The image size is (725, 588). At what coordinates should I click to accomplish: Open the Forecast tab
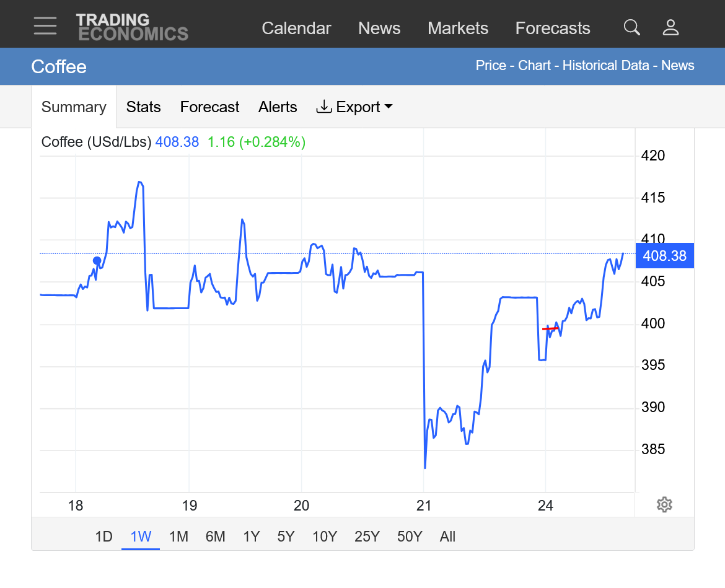tap(209, 107)
